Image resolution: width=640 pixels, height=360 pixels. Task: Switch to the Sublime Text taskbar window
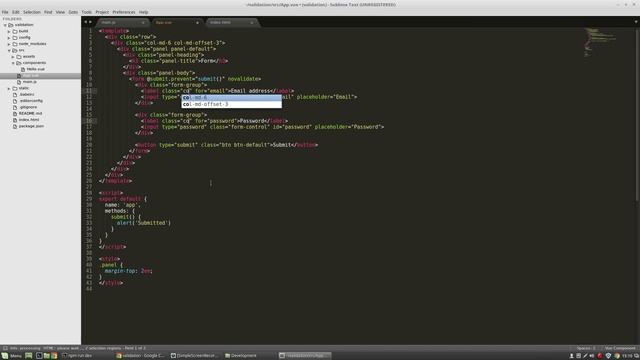[x=304, y=356]
